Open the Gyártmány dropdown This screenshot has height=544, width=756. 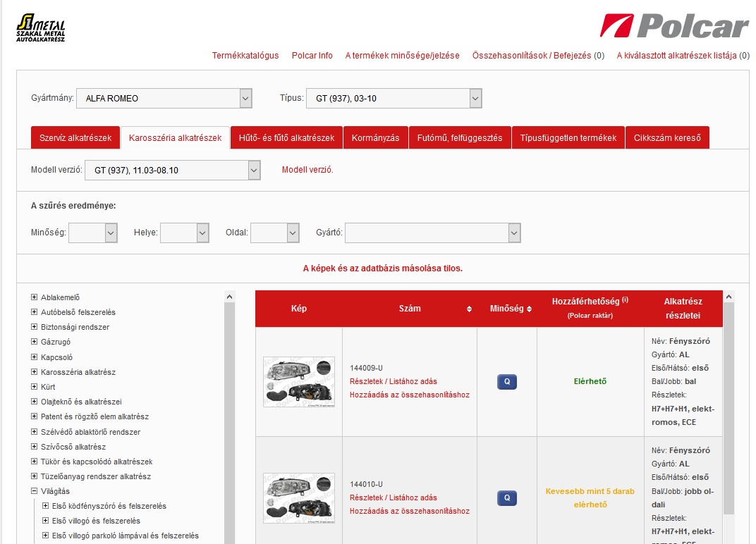point(164,98)
